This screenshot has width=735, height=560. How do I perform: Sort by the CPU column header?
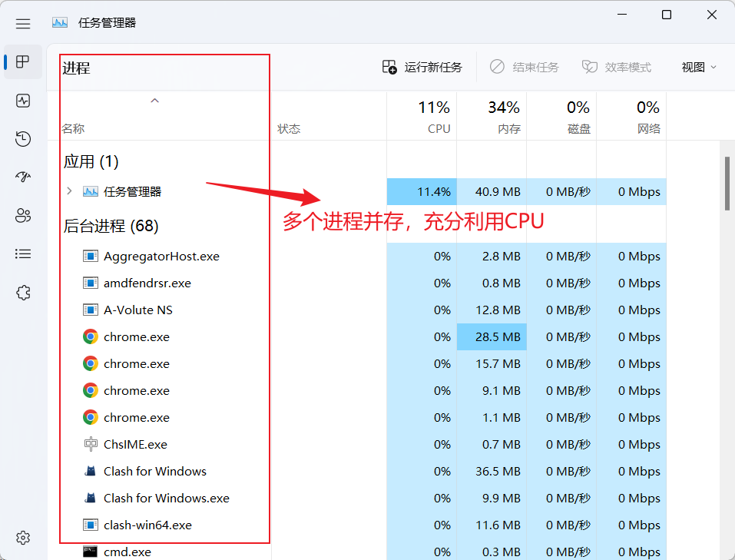[x=422, y=116]
